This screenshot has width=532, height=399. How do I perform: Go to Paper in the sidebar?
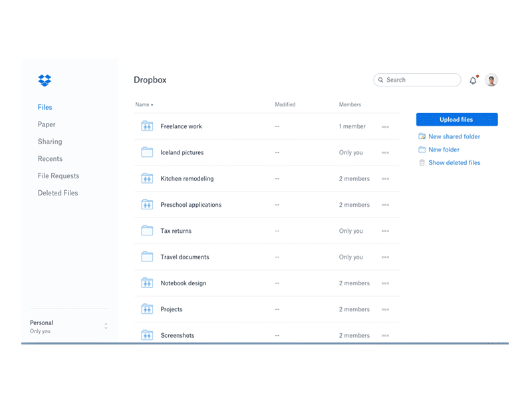[x=47, y=124]
